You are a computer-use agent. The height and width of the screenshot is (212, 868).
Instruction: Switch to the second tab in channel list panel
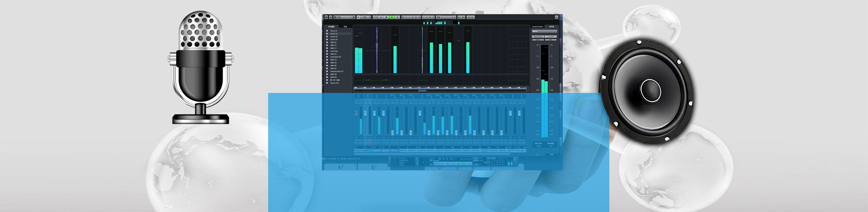(345, 27)
